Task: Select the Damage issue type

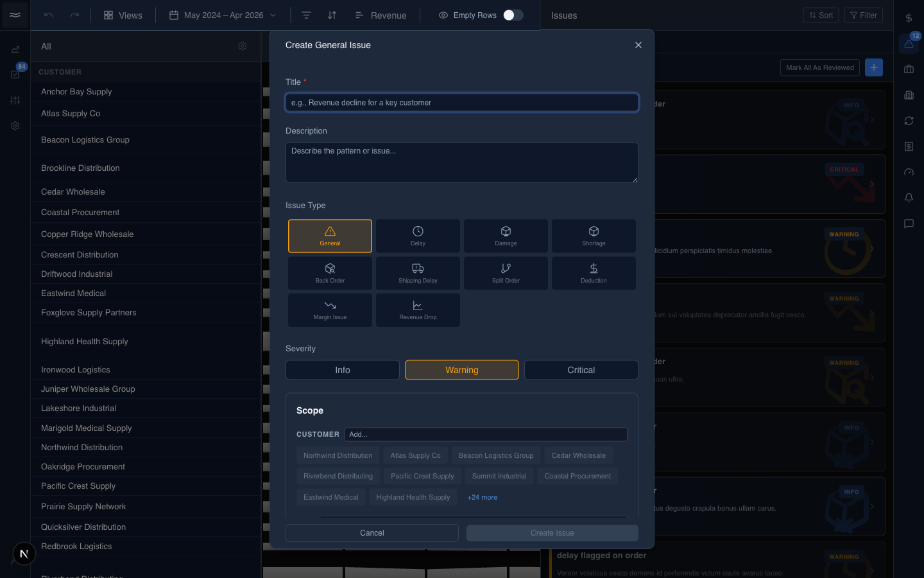Action: point(506,236)
